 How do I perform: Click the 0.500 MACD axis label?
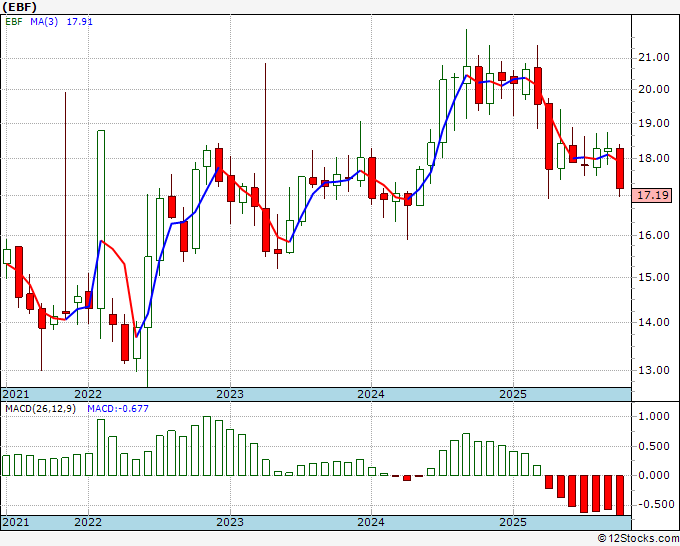click(654, 447)
